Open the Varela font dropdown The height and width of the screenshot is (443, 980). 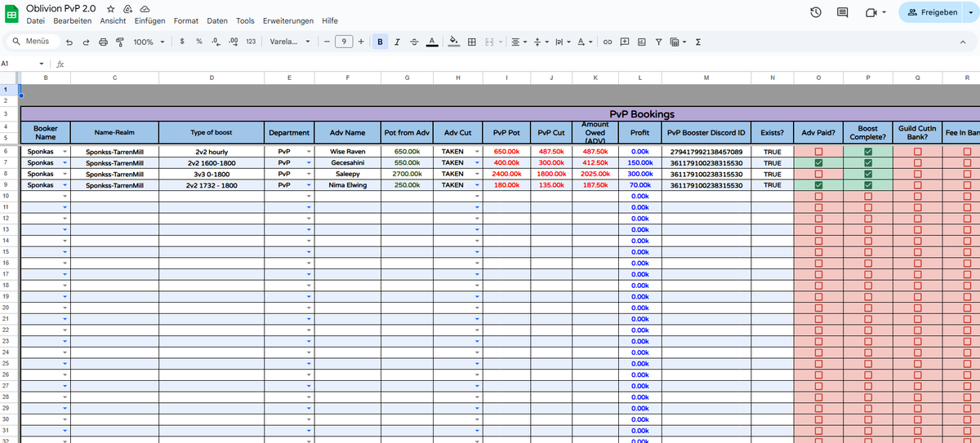pyautogui.click(x=290, y=42)
